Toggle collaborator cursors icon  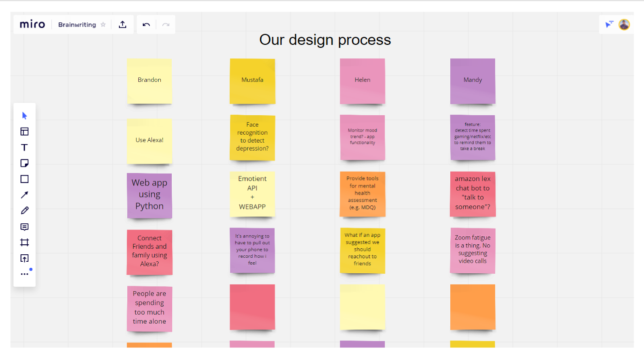click(x=610, y=24)
